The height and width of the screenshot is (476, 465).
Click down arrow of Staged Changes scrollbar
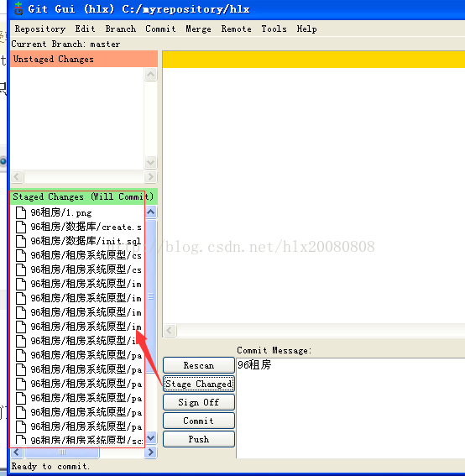click(x=151, y=437)
